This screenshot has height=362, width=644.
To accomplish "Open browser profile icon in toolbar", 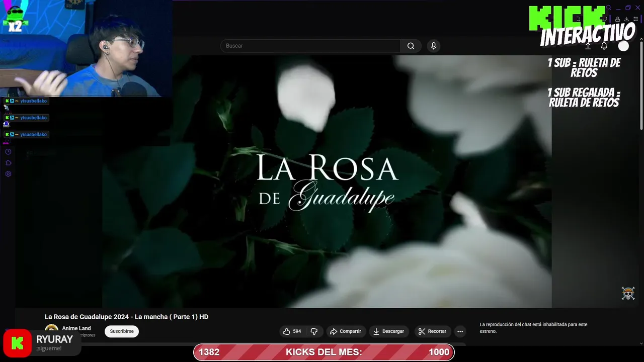I will coord(617,19).
